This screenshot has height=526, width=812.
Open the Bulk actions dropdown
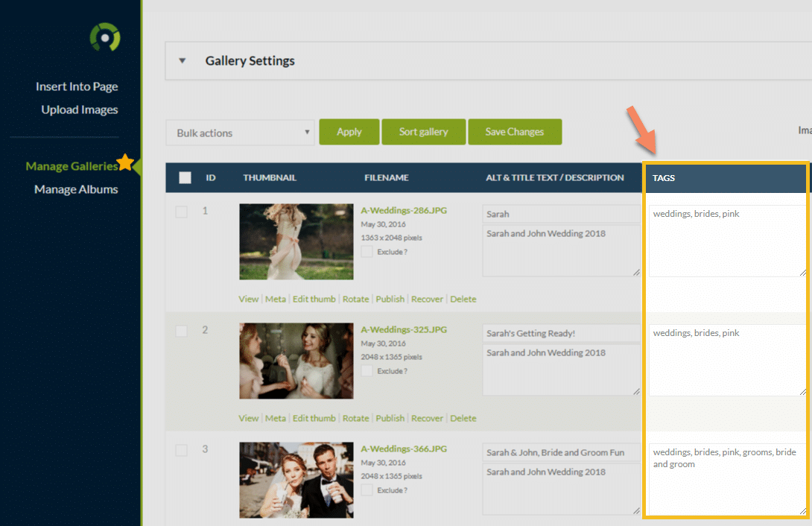(x=241, y=133)
